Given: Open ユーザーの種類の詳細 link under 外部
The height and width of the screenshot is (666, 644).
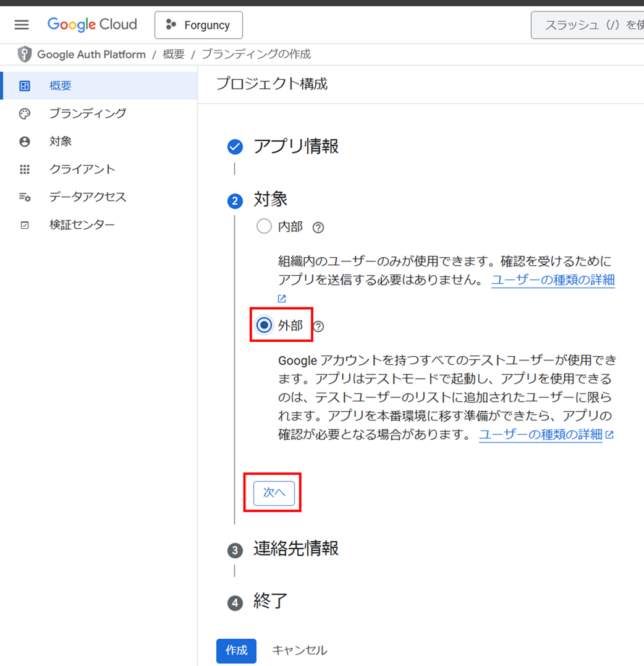Looking at the screenshot, I should click(x=540, y=434).
